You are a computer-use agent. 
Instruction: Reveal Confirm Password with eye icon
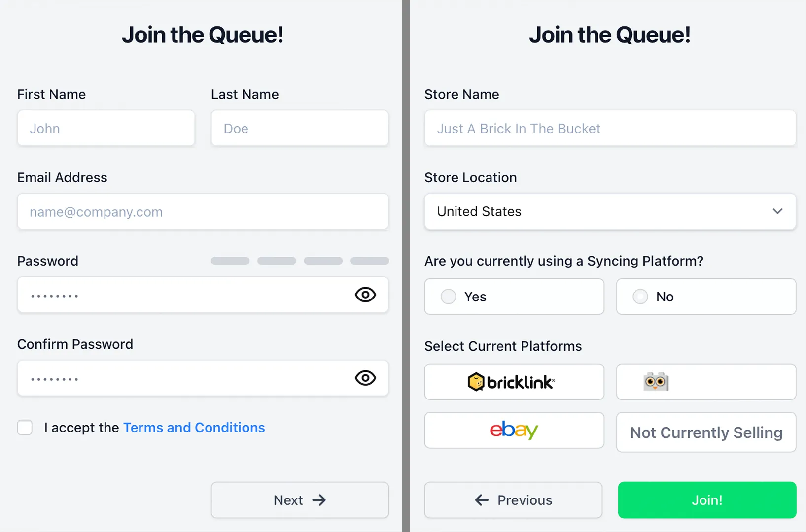(x=365, y=378)
